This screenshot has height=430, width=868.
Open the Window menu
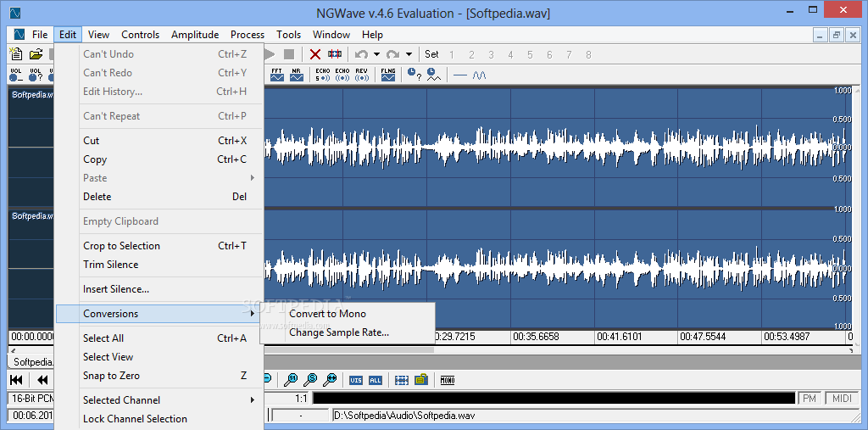click(x=331, y=35)
